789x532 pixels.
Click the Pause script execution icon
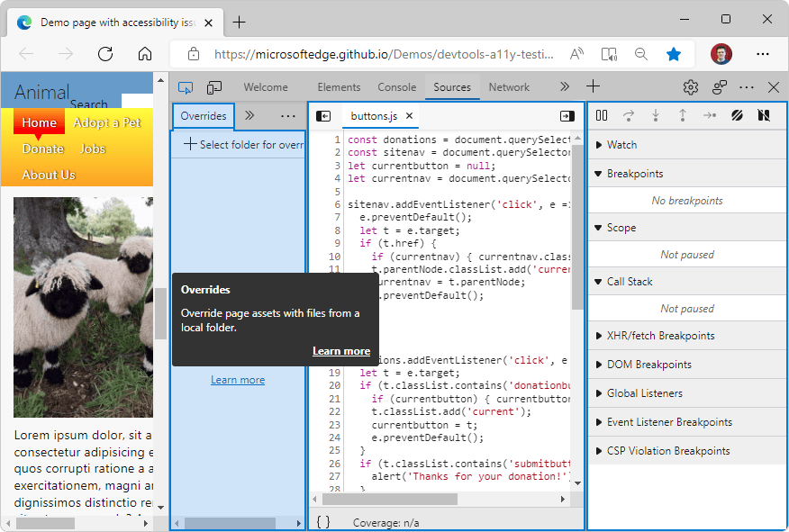(601, 115)
